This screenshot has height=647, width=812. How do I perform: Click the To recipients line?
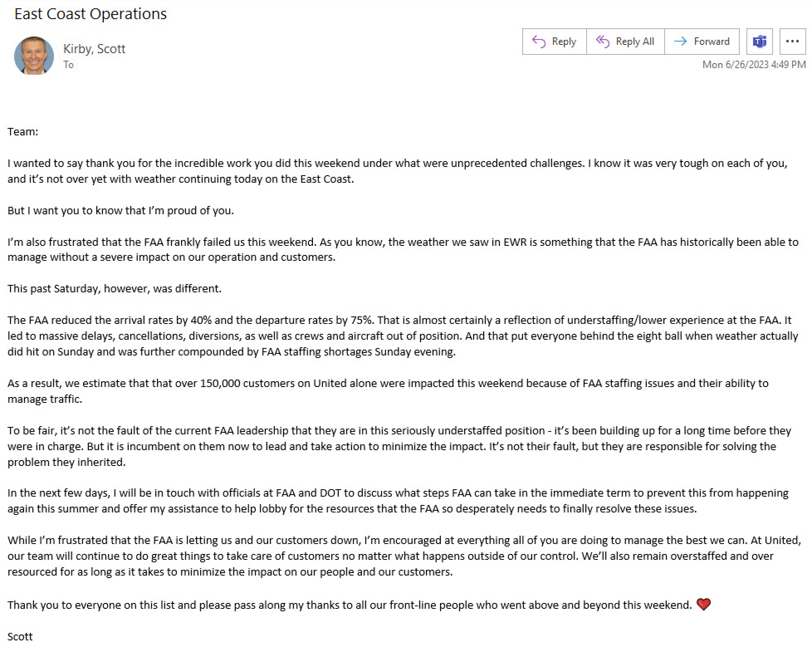tap(68, 65)
